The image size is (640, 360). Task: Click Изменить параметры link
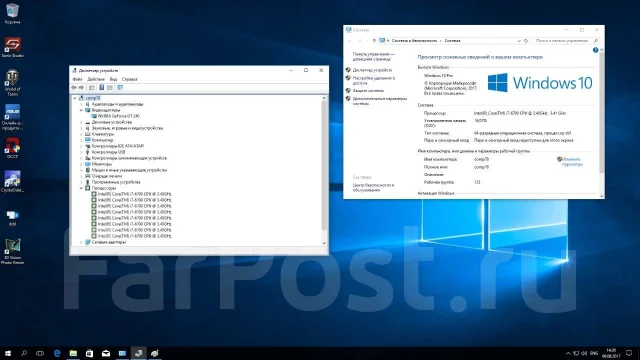coord(572,162)
